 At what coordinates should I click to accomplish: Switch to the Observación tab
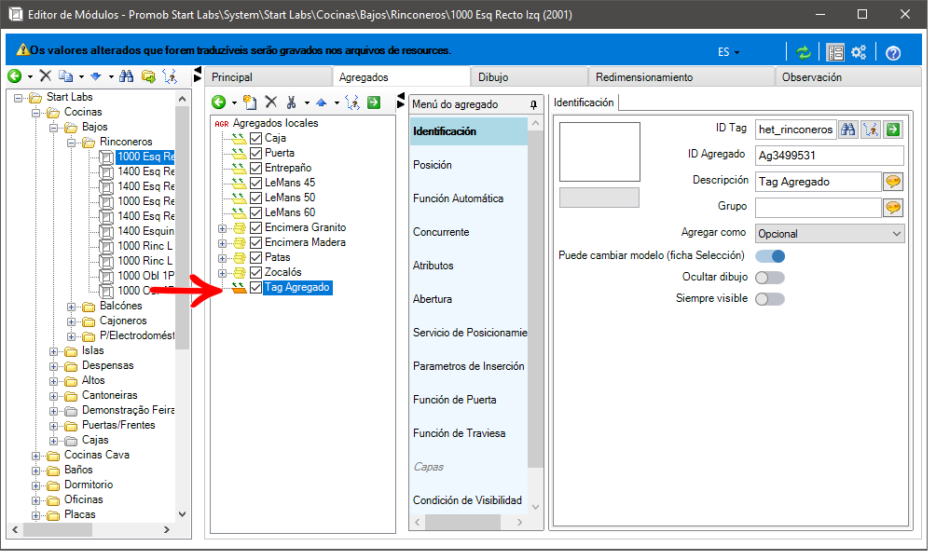pos(848,77)
